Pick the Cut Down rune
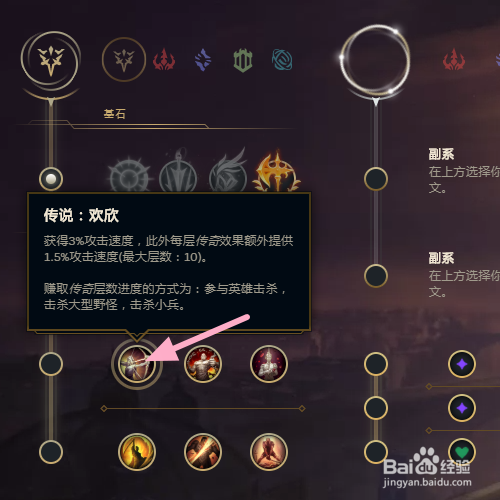Image resolution: width=500 pixels, height=500 pixels. [x=203, y=452]
